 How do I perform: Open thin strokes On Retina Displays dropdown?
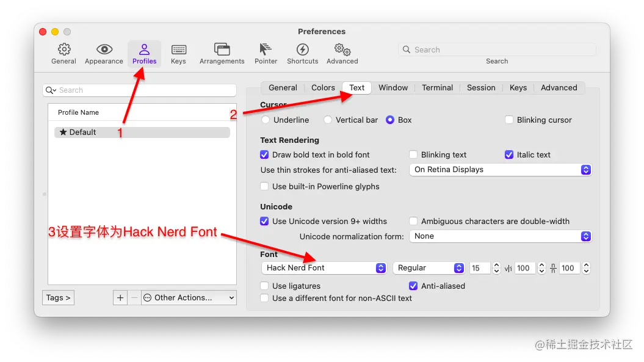click(x=501, y=170)
